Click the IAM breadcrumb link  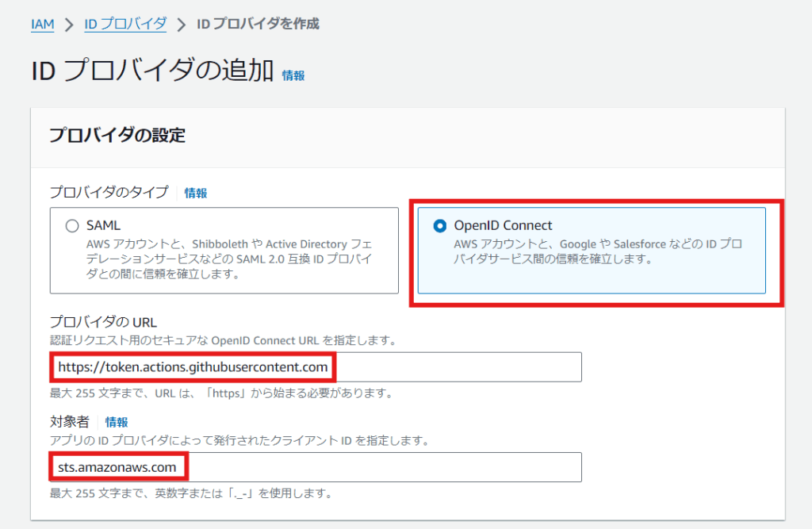[42, 24]
